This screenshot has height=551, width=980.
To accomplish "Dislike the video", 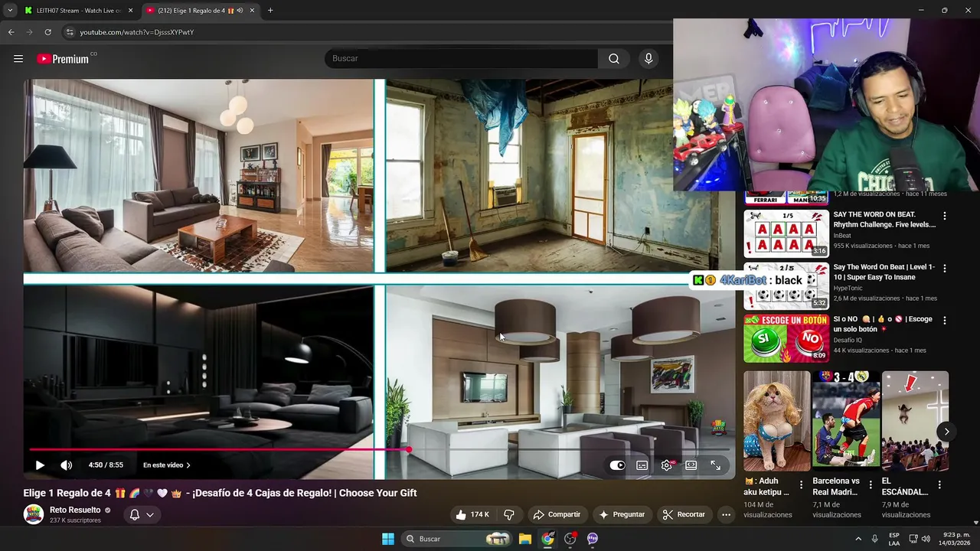I will click(x=509, y=514).
